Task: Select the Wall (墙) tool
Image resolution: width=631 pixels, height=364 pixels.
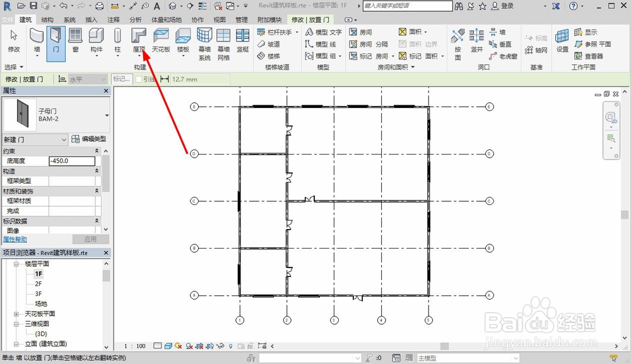Action: pyautogui.click(x=37, y=41)
